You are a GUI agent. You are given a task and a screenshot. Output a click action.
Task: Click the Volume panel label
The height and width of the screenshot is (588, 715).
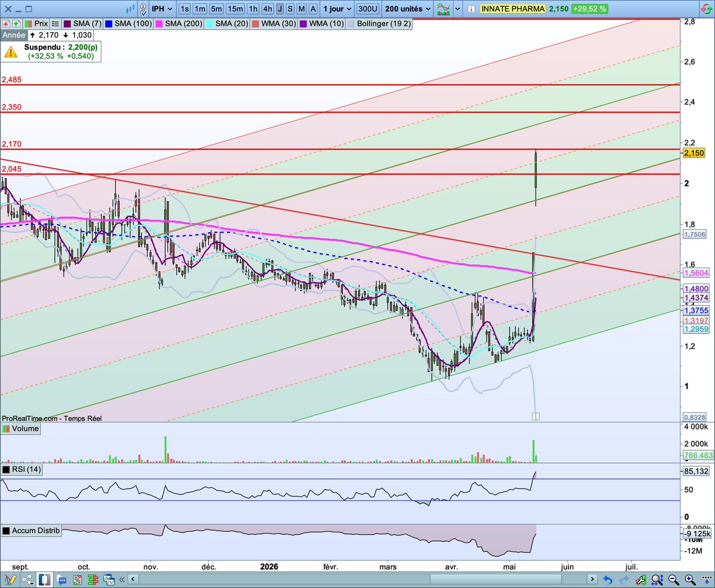click(25, 428)
